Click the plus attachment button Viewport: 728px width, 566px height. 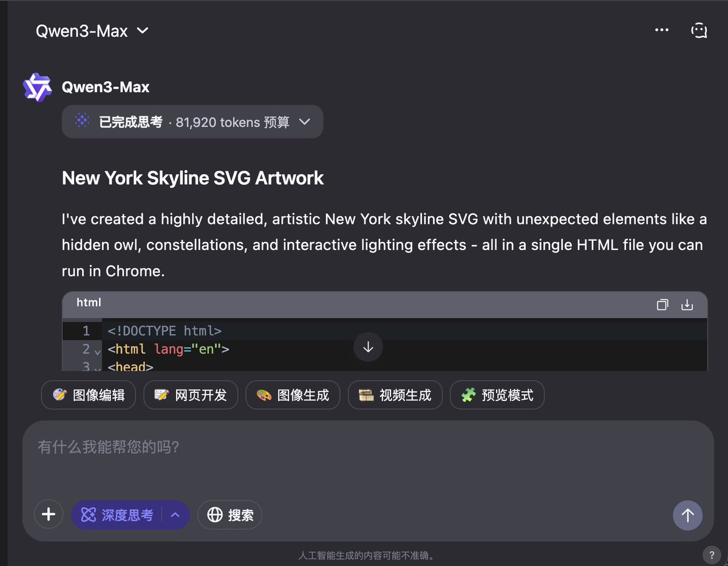point(49,514)
